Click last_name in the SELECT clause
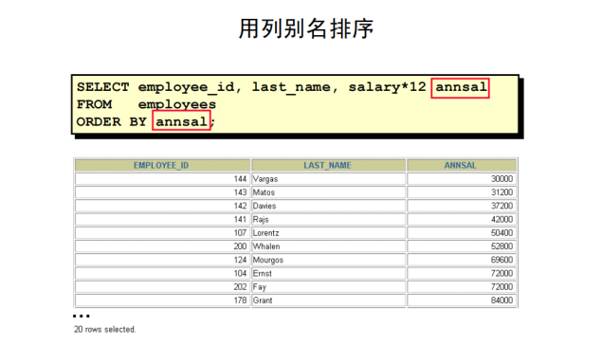This screenshot has height=364, width=602. (x=291, y=87)
